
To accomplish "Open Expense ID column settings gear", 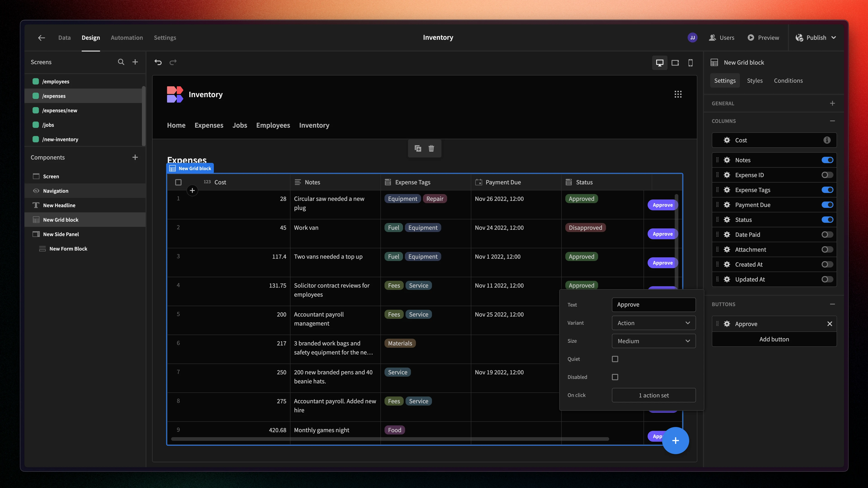I will click(x=727, y=175).
